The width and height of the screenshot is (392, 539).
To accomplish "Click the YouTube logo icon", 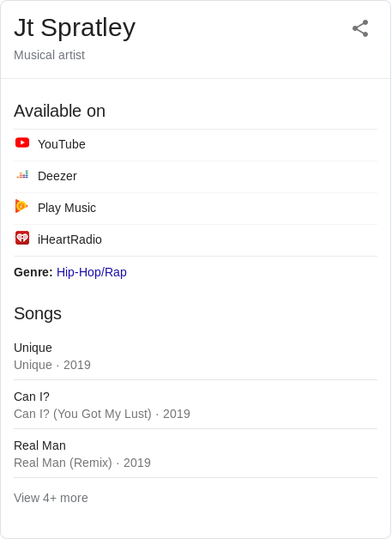I will [x=22, y=142].
